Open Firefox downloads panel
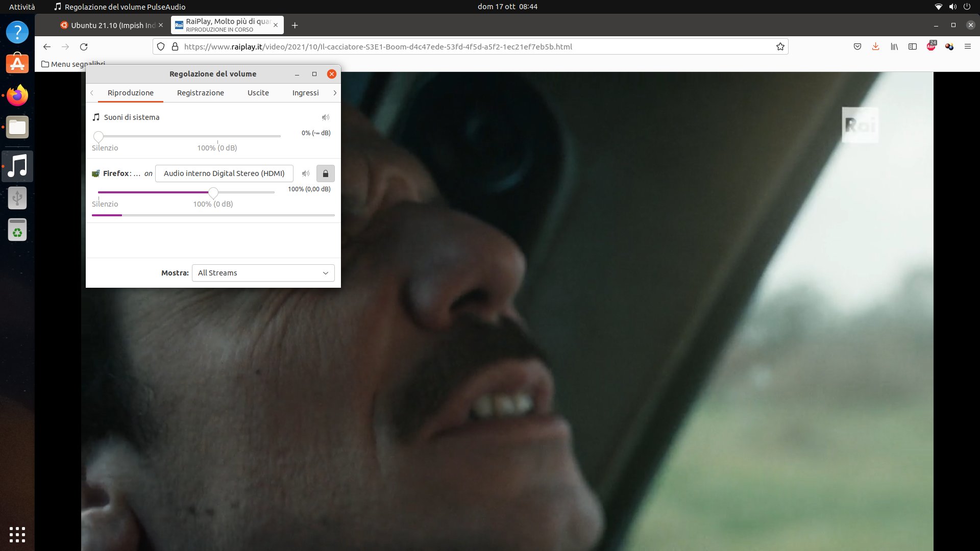 (x=876, y=47)
